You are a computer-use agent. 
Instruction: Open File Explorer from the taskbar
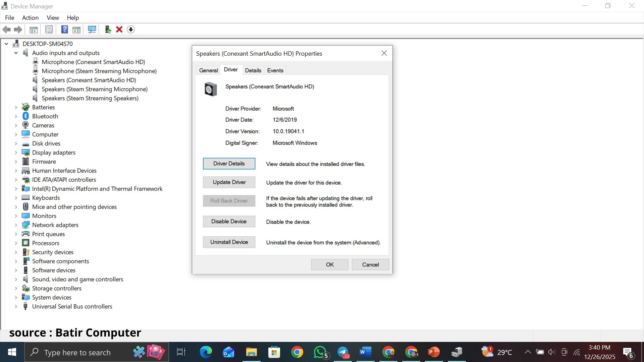[251, 352]
